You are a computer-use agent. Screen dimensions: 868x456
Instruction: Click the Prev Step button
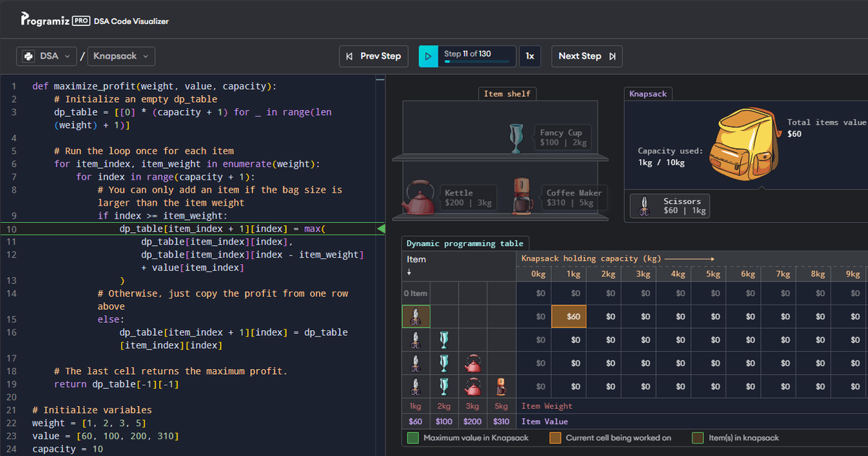click(373, 56)
